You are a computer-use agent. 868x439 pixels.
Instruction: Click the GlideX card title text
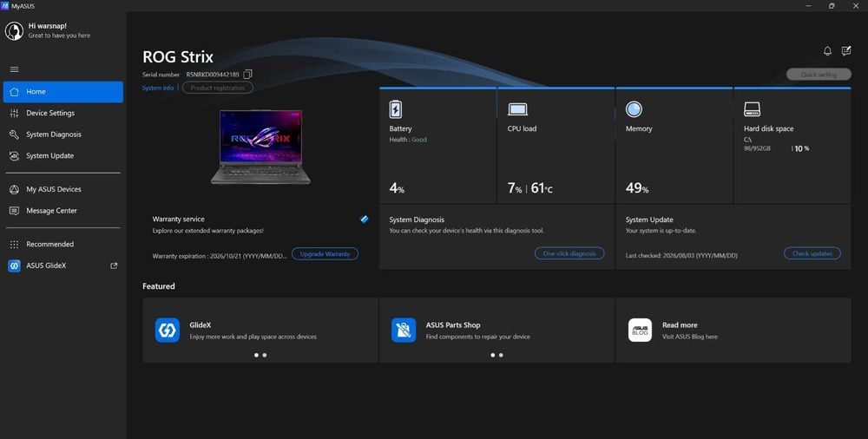click(x=201, y=325)
